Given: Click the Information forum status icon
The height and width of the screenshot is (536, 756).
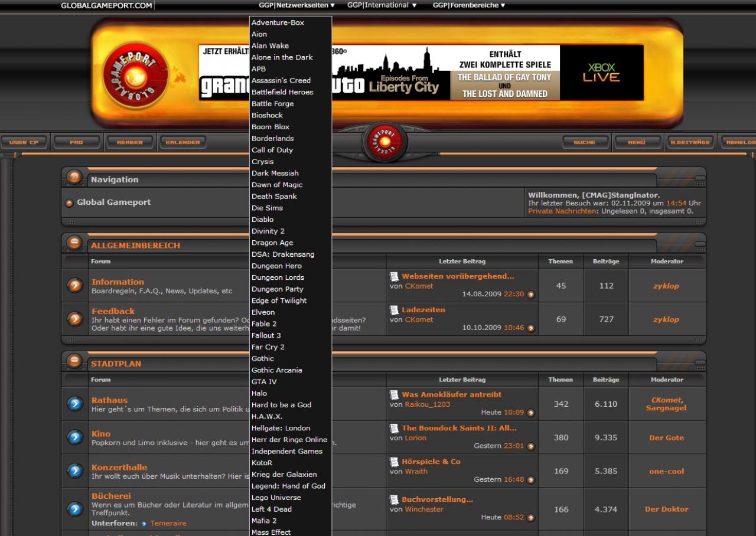Looking at the screenshot, I should point(75,286).
